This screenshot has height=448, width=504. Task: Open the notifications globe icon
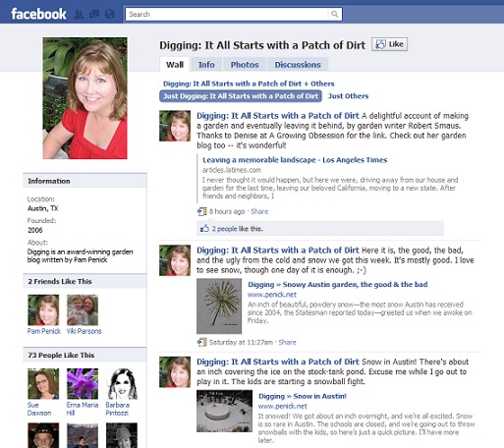110,14
